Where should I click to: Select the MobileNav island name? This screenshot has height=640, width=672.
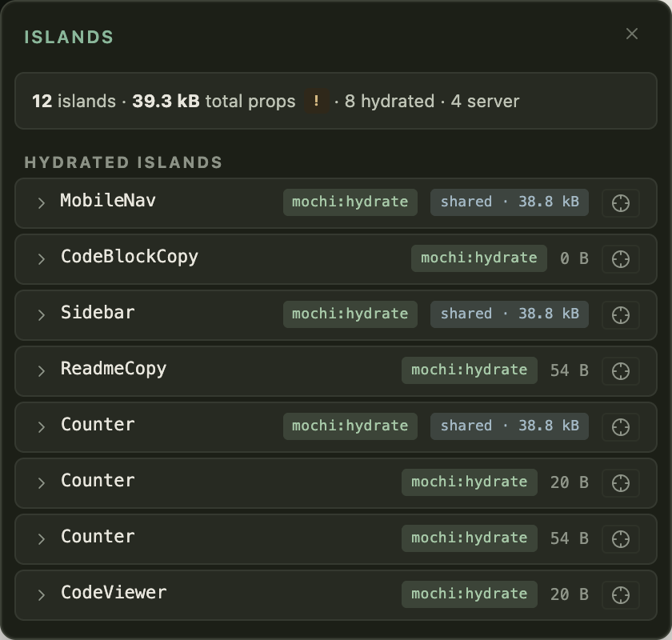click(x=108, y=201)
